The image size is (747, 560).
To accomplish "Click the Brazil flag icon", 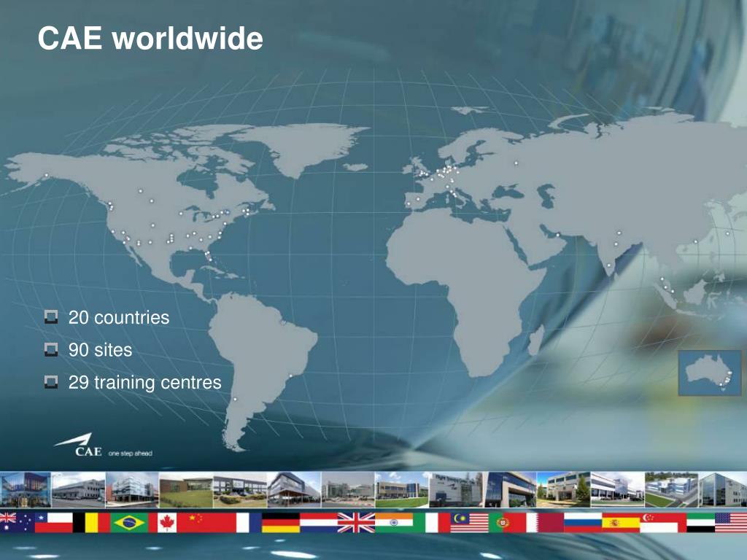I will click(x=128, y=523).
